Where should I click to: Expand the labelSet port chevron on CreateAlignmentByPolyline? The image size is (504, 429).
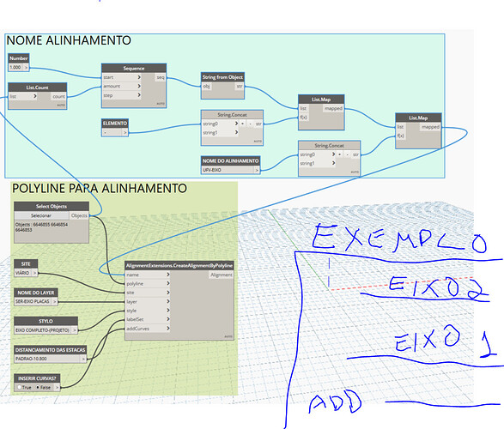[x=167, y=319]
